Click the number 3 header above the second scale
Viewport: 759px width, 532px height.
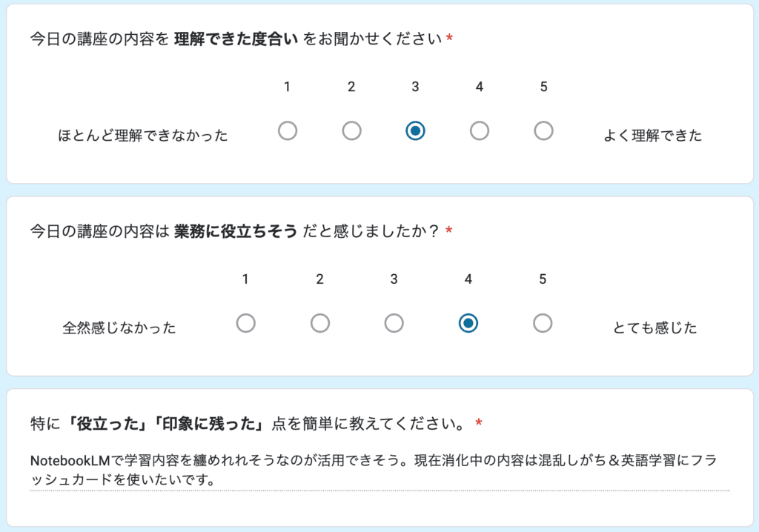click(x=394, y=279)
